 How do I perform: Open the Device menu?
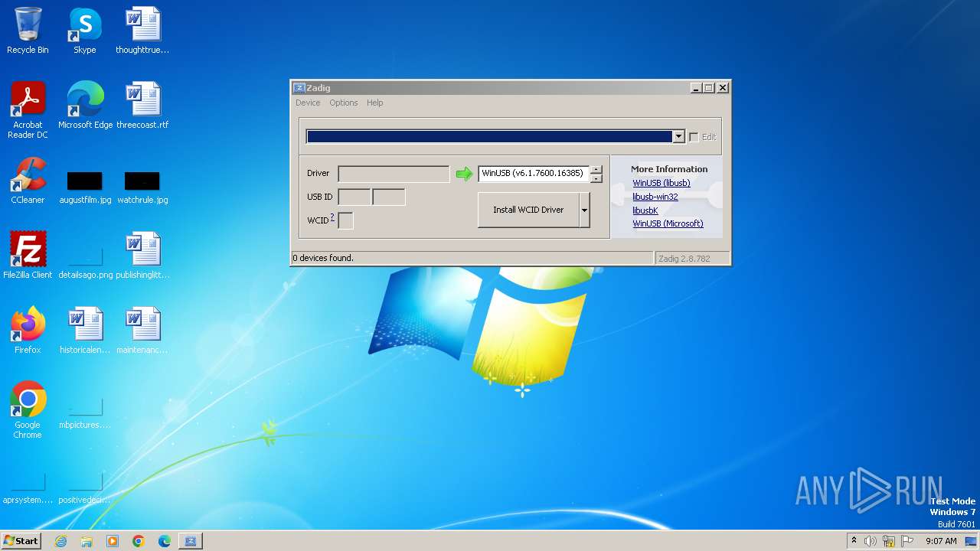point(308,103)
